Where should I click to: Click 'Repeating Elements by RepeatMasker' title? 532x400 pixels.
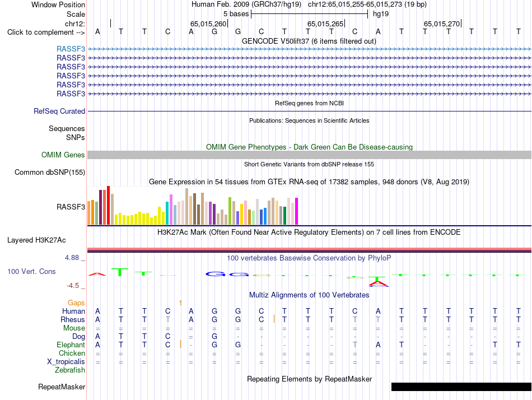pyautogui.click(x=309, y=379)
